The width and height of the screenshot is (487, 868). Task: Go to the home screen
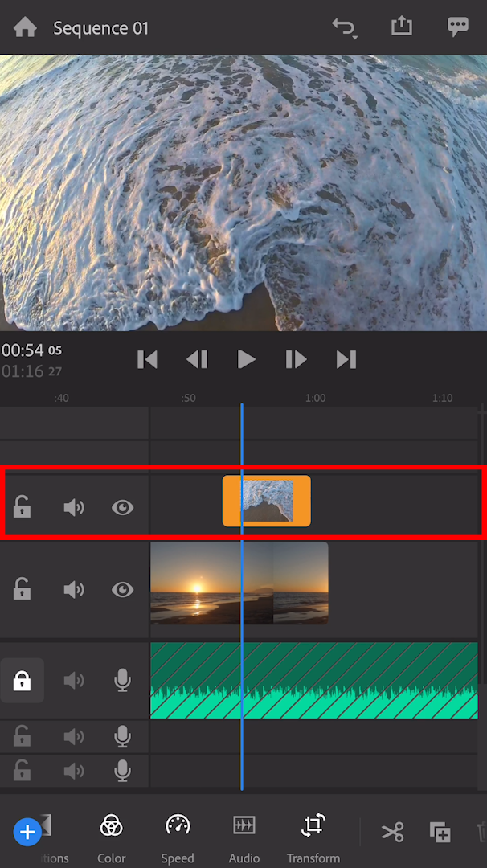coord(25,27)
